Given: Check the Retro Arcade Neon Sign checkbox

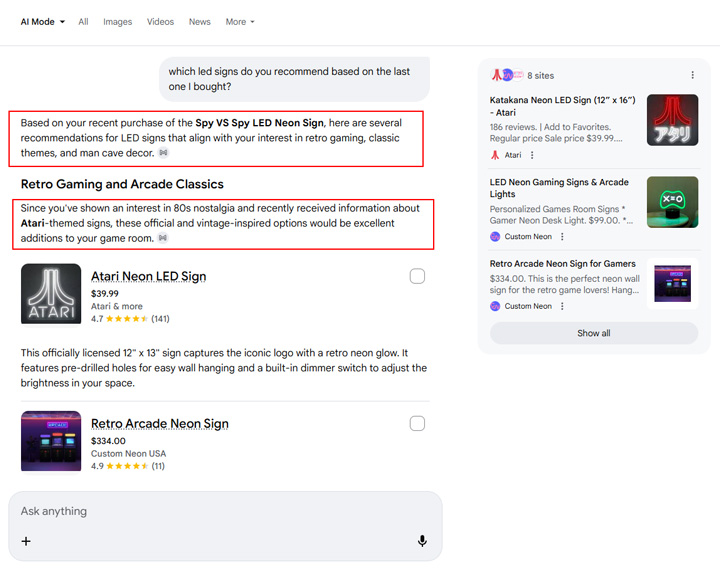Looking at the screenshot, I should click(x=417, y=424).
